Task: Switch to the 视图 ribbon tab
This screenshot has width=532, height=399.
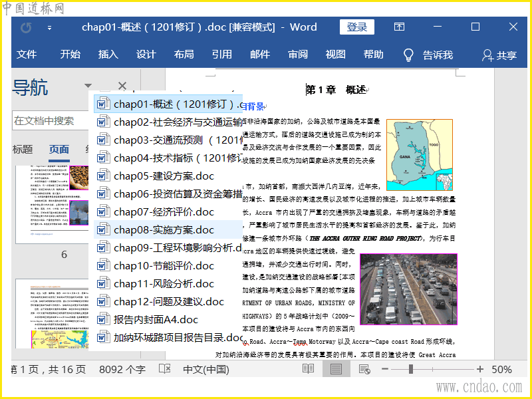Action: [336, 55]
